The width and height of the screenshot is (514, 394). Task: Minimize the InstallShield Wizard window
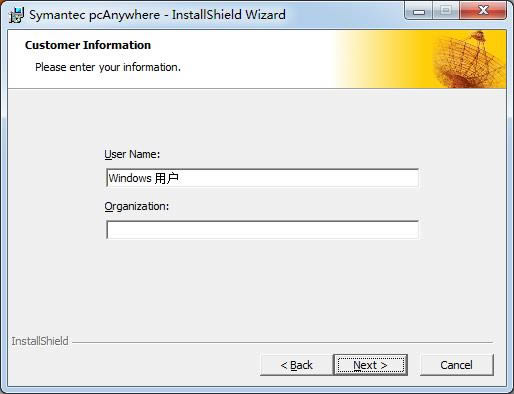click(419, 11)
